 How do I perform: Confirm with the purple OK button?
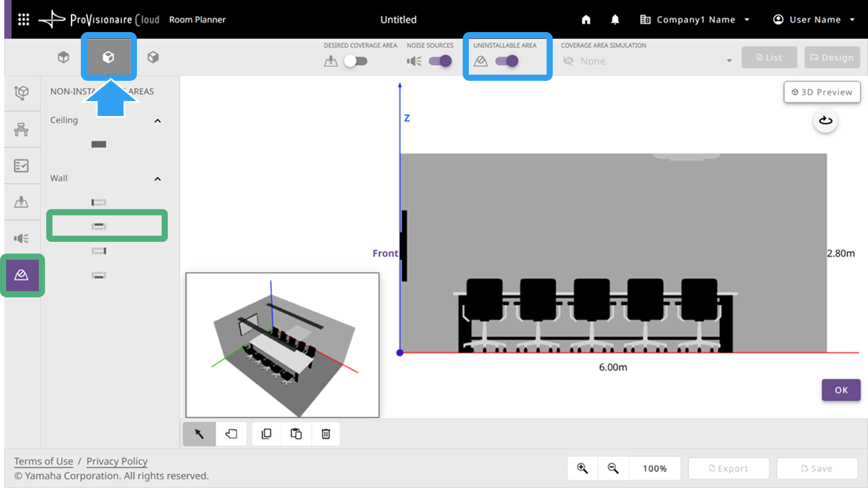point(841,390)
